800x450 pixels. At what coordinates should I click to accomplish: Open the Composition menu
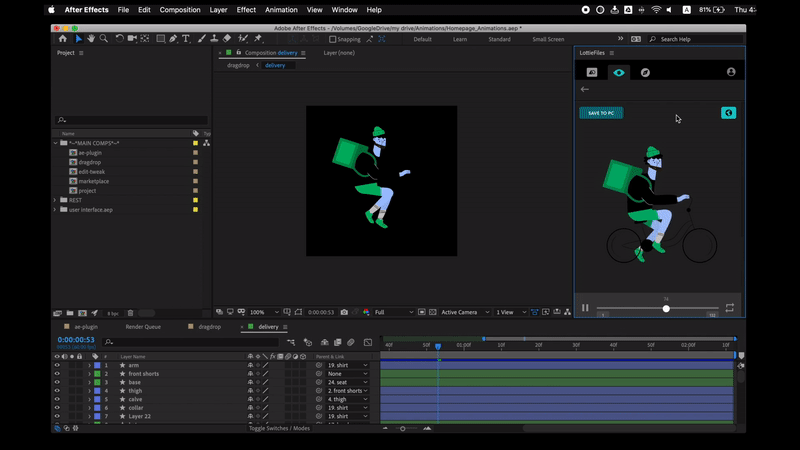point(180,10)
